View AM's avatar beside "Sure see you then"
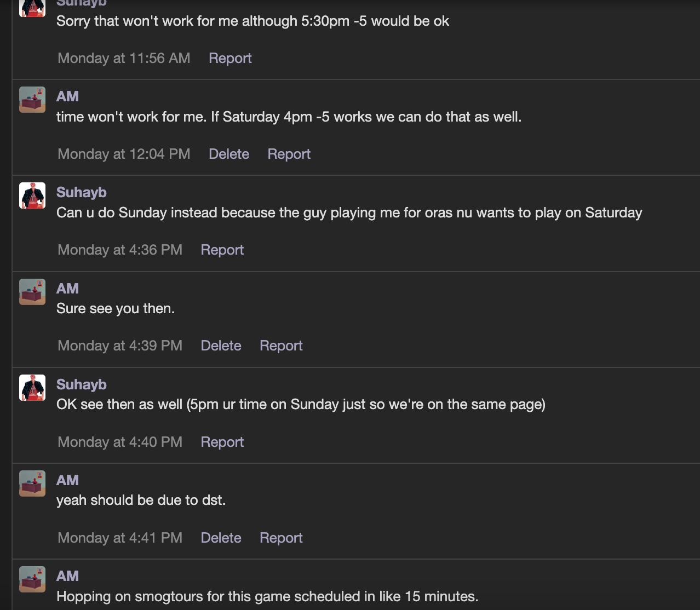 click(x=32, y=291)
